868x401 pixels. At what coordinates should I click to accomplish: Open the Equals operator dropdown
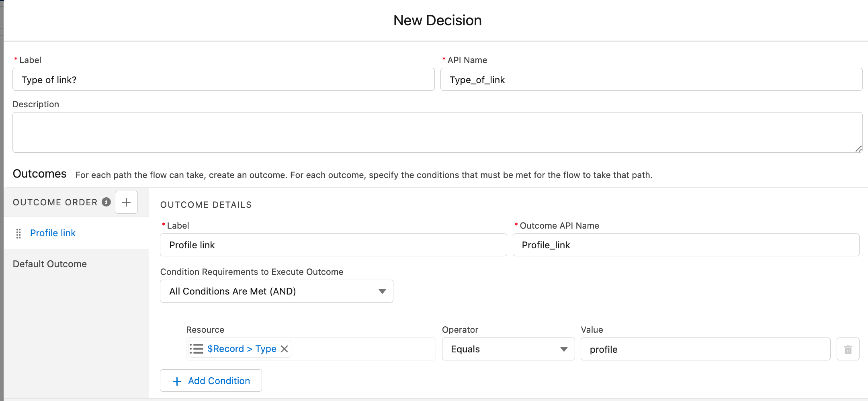(x=508, y=349)
